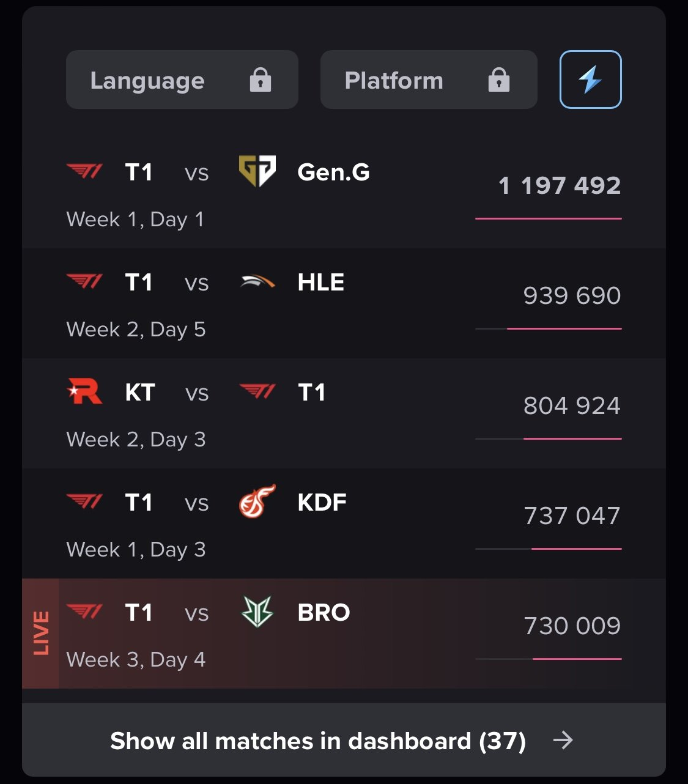The height and width of the screenshot is (784, 688).
Task: Click the BRO team logo
Action: click(x=257, y=612)
